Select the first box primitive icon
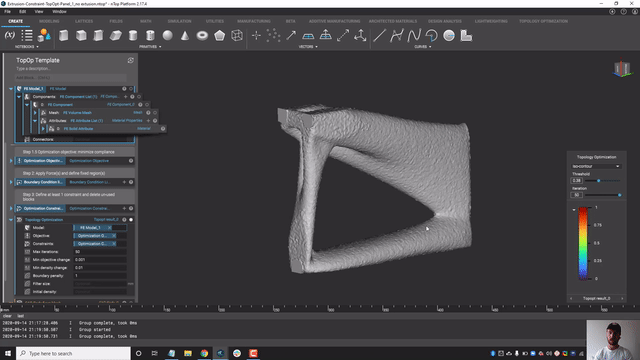 click(63, 36)
